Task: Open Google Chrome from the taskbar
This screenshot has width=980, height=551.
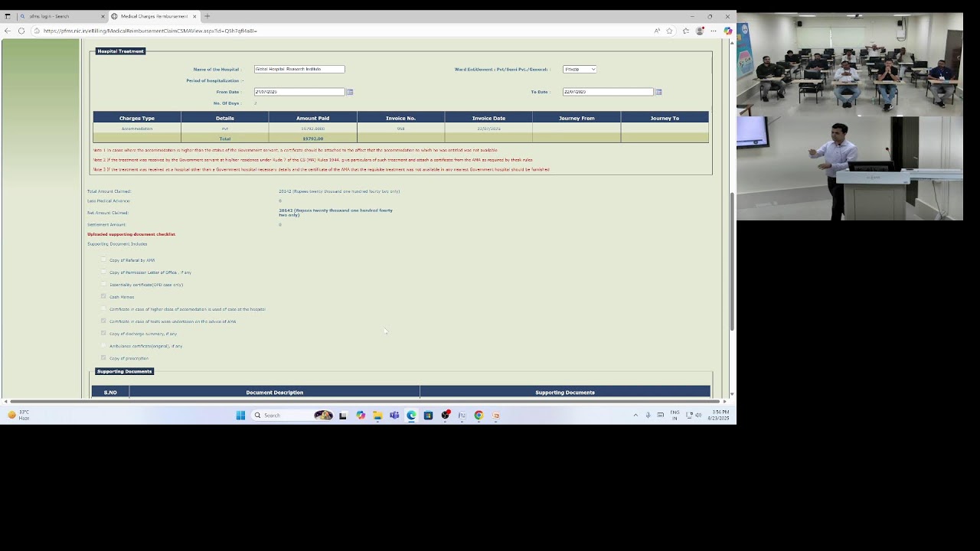Action: click(479, 416)
